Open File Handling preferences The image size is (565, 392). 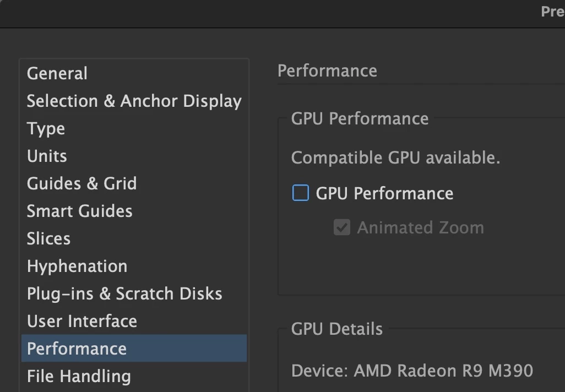pyautogui.click(x=79, y=376)
